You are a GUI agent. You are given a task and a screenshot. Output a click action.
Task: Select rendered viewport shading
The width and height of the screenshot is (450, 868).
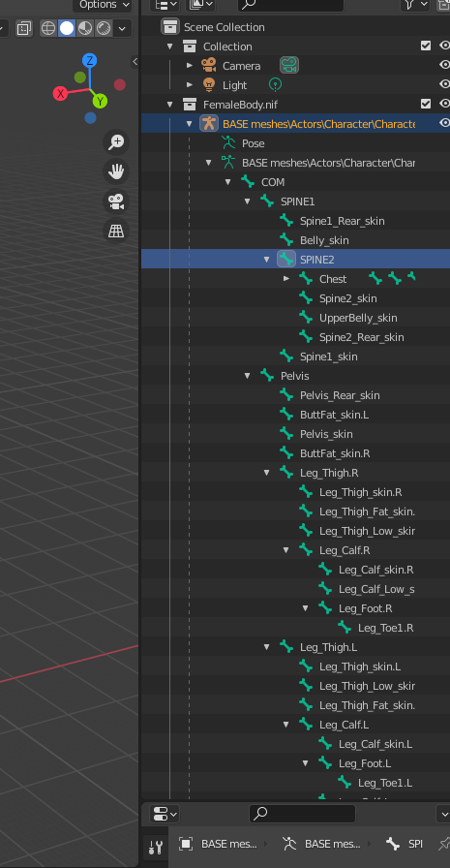coord(103,28)
